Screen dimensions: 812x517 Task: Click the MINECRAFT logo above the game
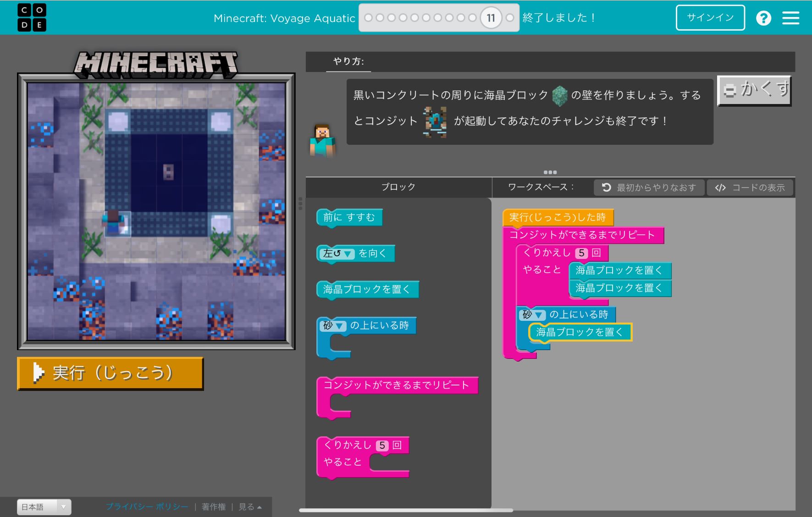(156, 64)
